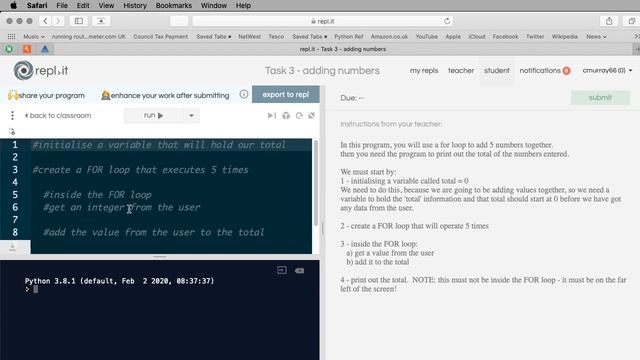Go back to classroom
Screen dimensions: 640x360
58,116
